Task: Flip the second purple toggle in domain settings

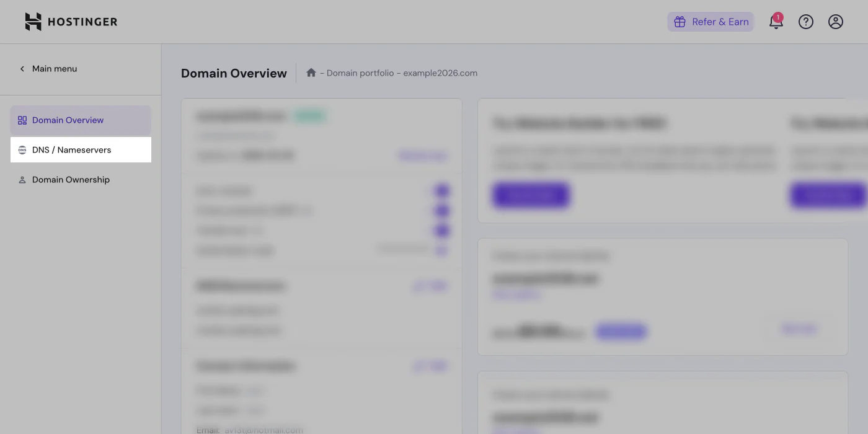Action: point(441,210)
